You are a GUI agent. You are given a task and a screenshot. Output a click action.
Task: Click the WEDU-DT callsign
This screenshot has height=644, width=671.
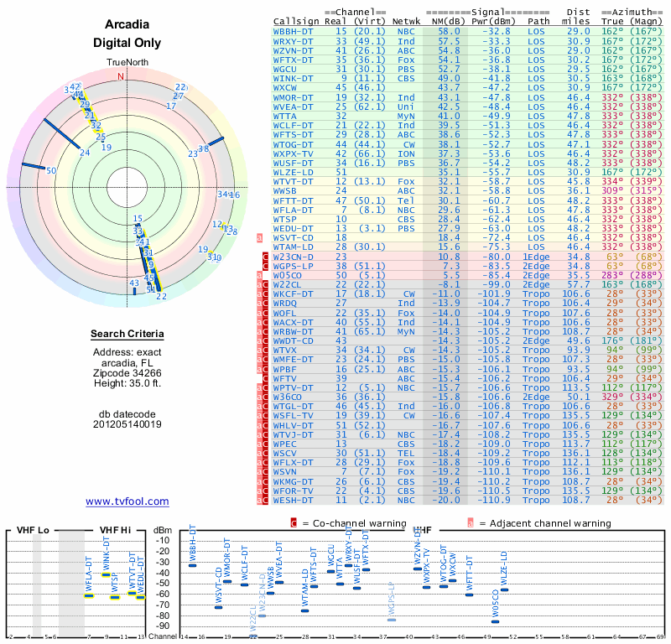293,228
